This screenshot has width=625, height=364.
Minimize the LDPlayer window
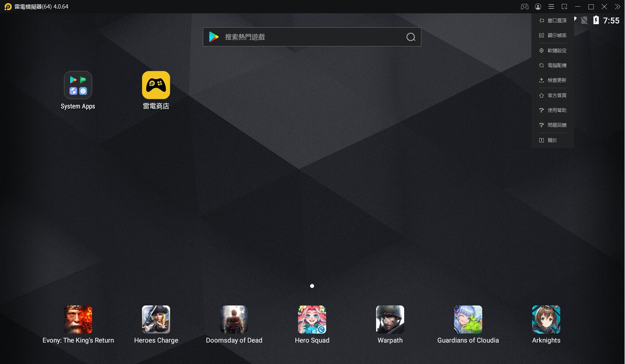pos(578,7)
